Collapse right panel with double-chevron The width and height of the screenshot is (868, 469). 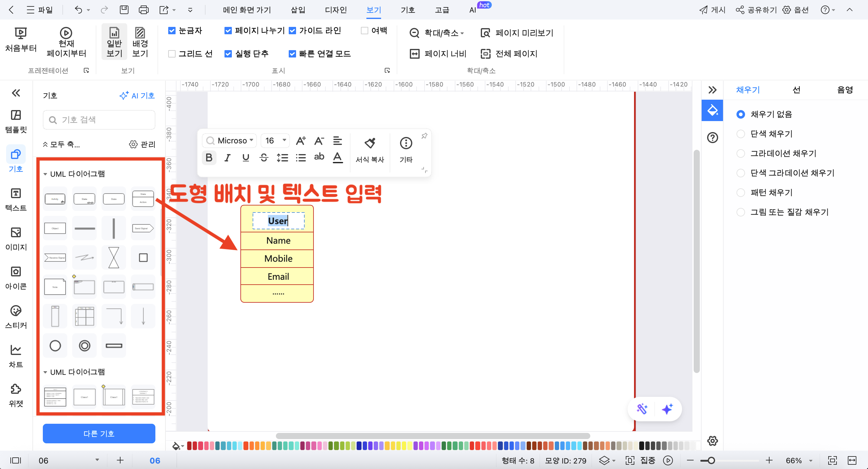pos(712,90)
